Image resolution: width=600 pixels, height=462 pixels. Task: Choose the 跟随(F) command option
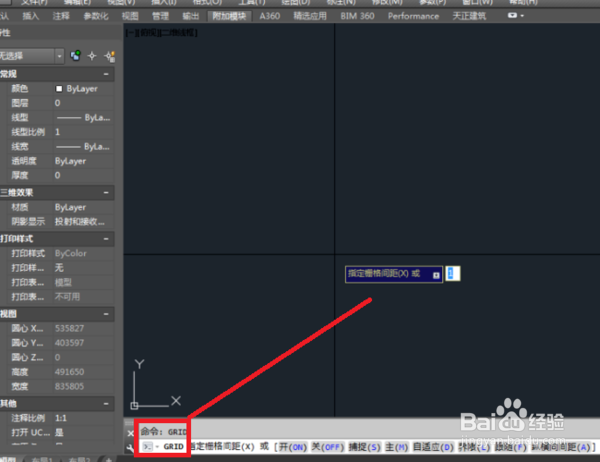point(511,447)
